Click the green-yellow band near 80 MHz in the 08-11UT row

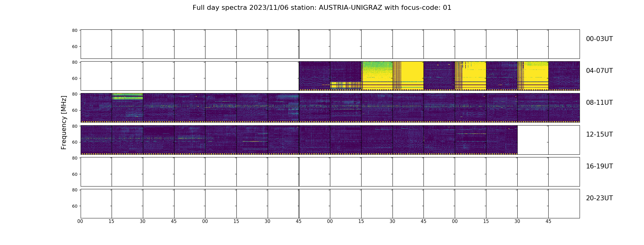(128, 96)
